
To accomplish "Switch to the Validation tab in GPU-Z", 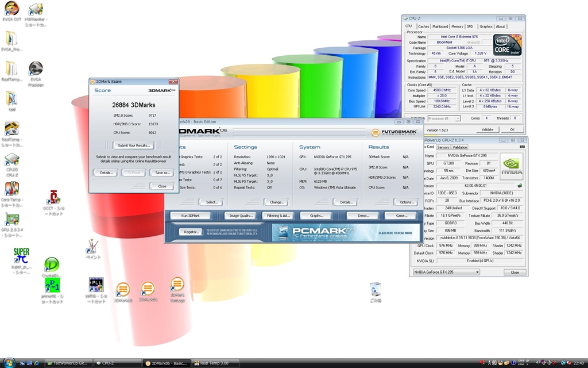I will 459,147.
